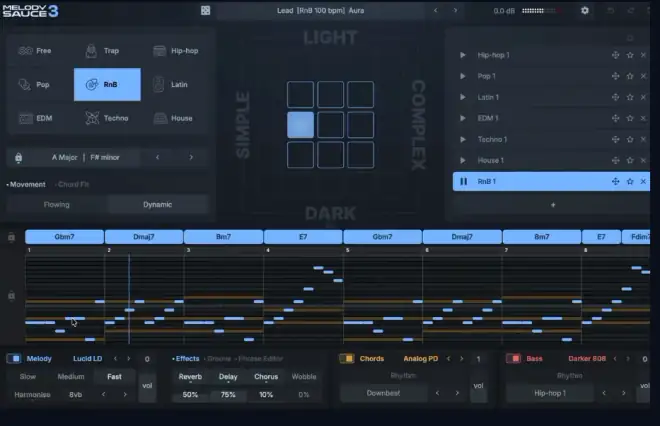Toggle the Melody layer on/off
Screen dimensions: 660x426
[14, 359]
